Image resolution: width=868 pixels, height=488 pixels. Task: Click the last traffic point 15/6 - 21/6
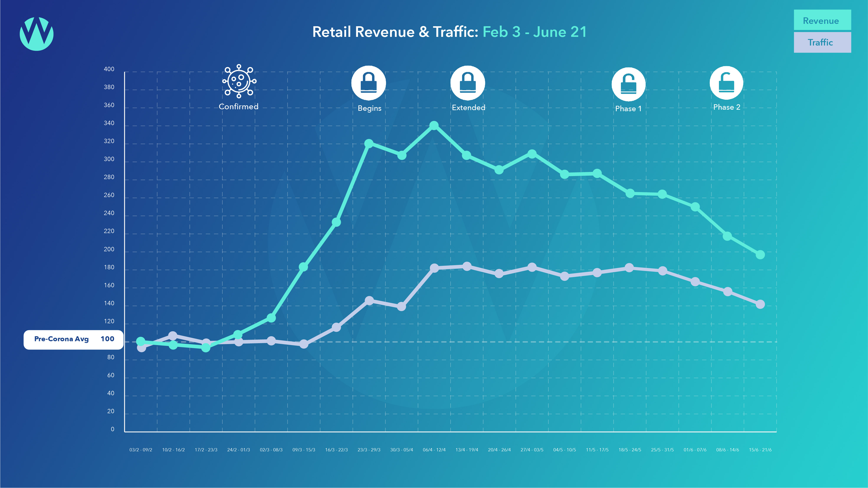[x=760, y=304]
